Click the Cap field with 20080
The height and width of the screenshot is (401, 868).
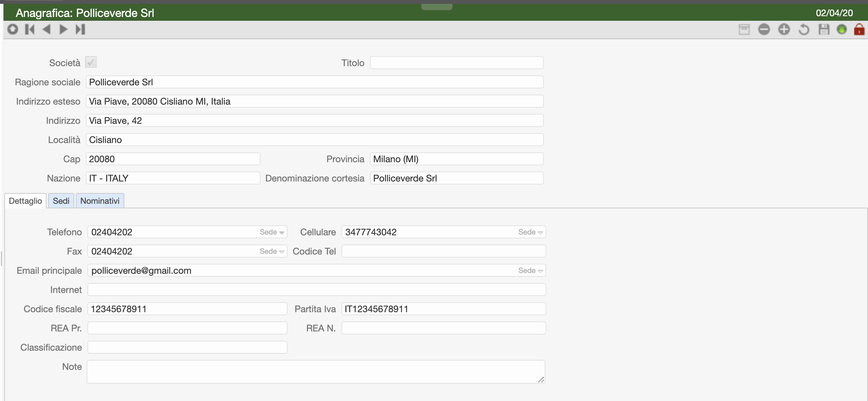tap(173, 159)
